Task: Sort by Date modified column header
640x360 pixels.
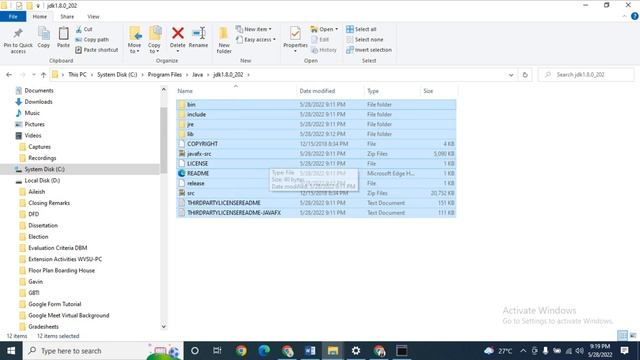Action: (x=330, y=91)
